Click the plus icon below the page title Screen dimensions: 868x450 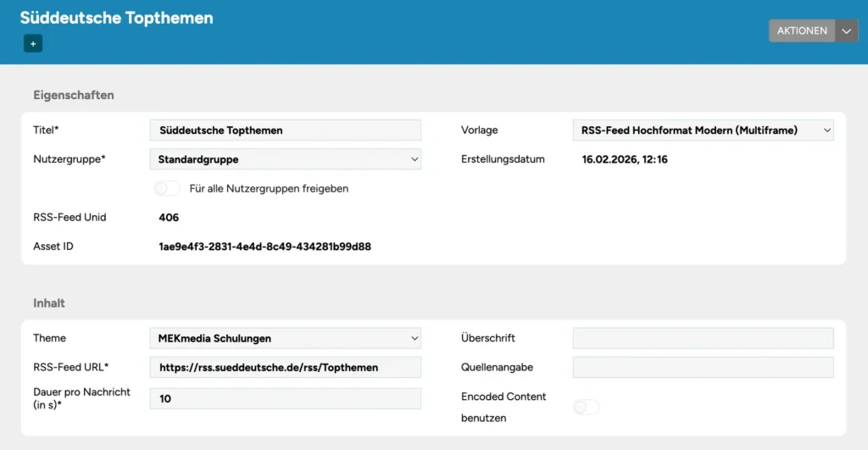33,44
